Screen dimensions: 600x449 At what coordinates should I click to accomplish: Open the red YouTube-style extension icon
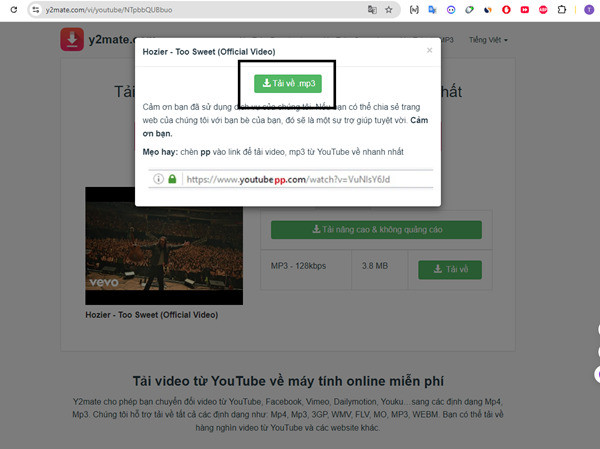point(525,10)
